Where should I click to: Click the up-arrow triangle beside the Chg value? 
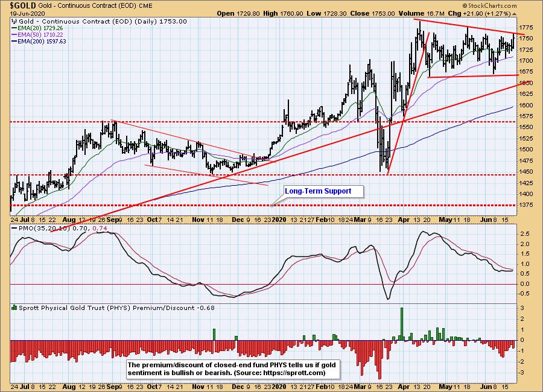point(514,14)
